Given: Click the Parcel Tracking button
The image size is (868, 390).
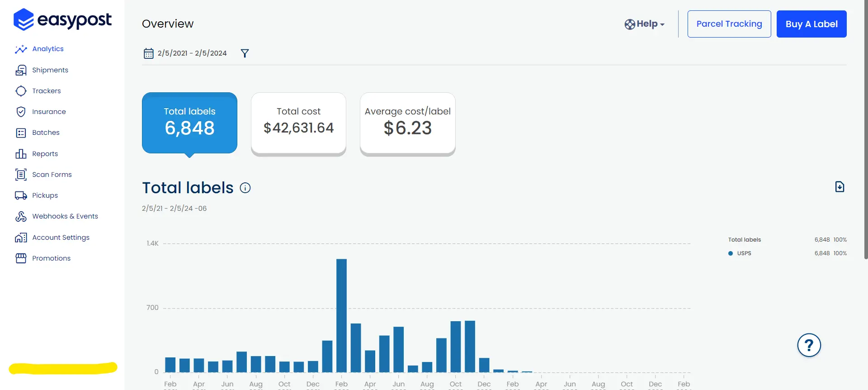Looking at the screenshot, I should point(729,24).
